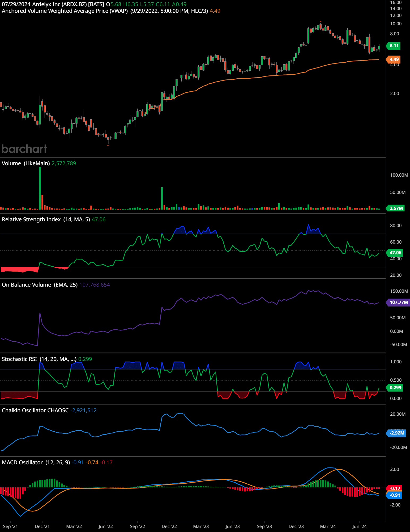Click the Mar '24 date axis label
This screenshot has width=410, height=532.
pos(328,526)
